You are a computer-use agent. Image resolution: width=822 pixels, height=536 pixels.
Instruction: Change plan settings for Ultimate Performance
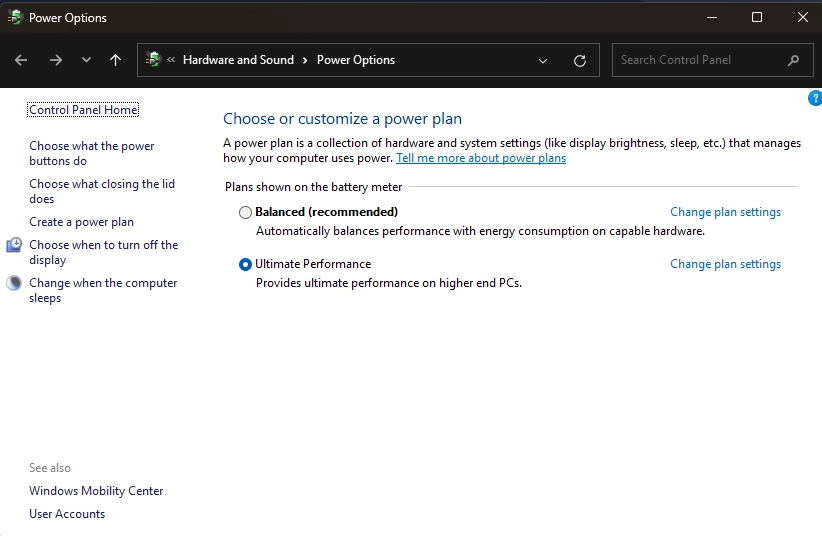pyautogui.click(x=726, y=264)
